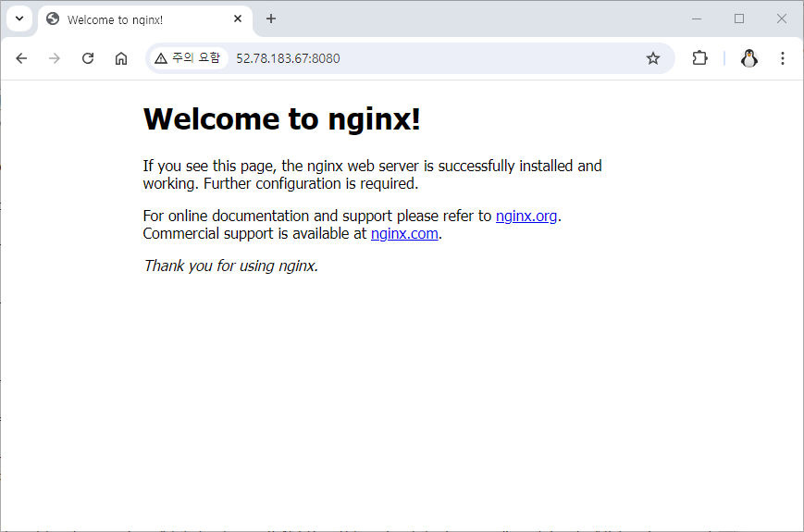This screenshot has height=532, width=804.
Task: Bookmark this page with the star icon
Action: [653, 58]
